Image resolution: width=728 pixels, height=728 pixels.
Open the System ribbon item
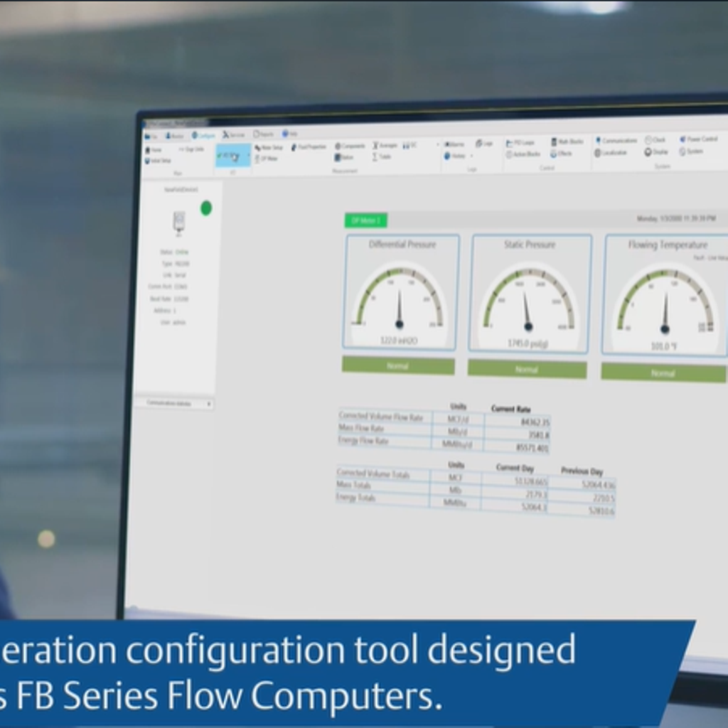click(691, 151)
